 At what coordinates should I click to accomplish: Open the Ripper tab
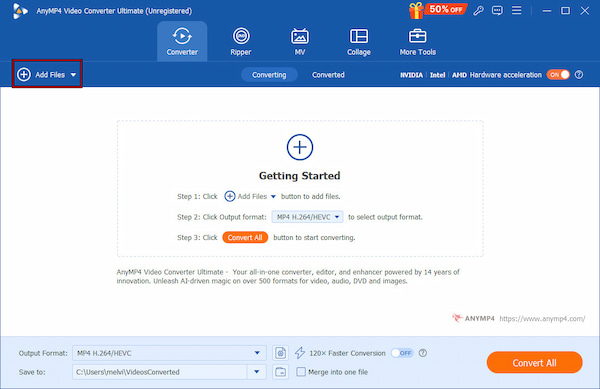click(x=241, y=41)
